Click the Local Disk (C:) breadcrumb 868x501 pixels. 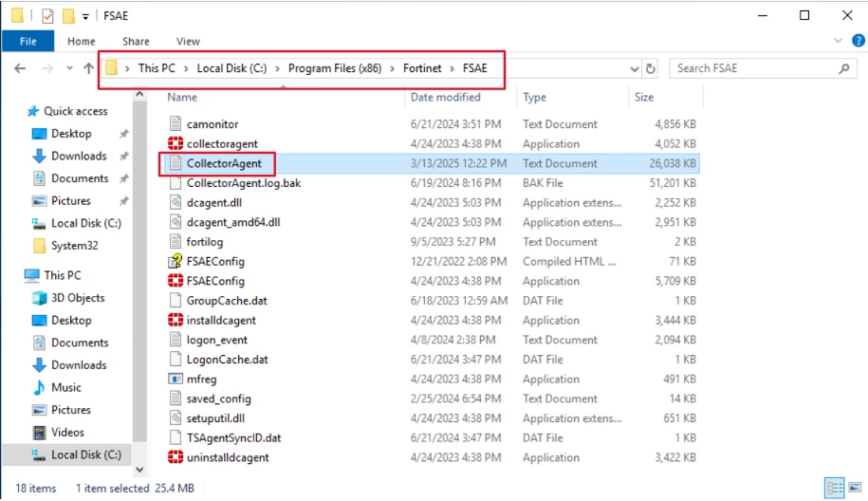click(231, 68)
